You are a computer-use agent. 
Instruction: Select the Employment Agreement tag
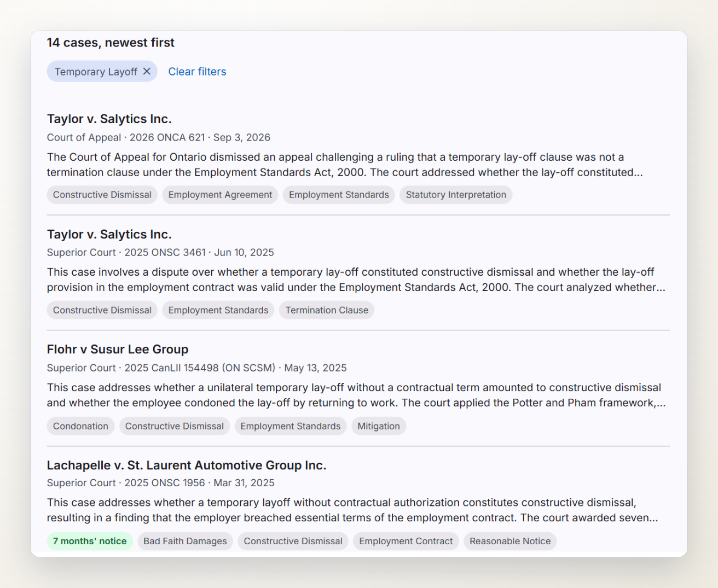[220, 195]
